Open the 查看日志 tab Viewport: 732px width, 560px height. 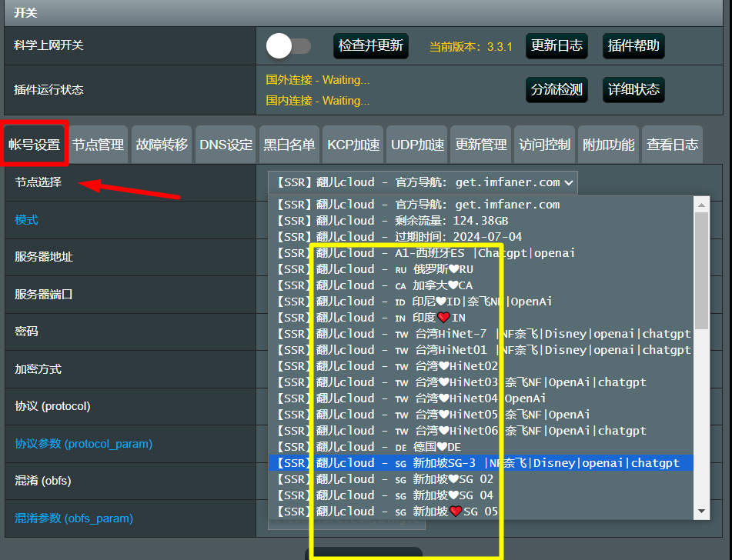click(x=672, y=144)
